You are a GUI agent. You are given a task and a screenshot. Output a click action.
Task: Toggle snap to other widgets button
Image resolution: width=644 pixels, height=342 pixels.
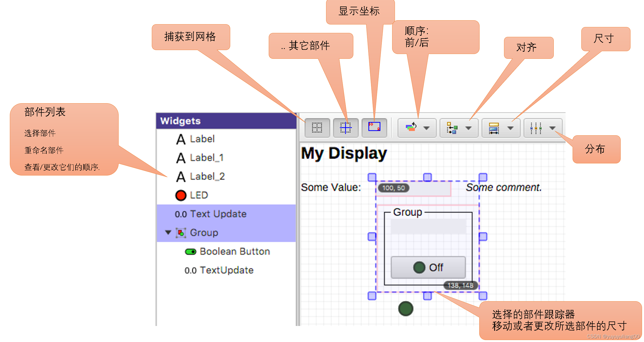pyautogui.click(x=346, y=128)
